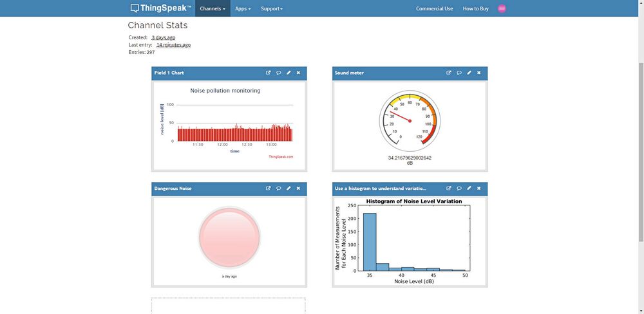
Task: Edit the Dangerous Noise widget
Action: [289, 189]
